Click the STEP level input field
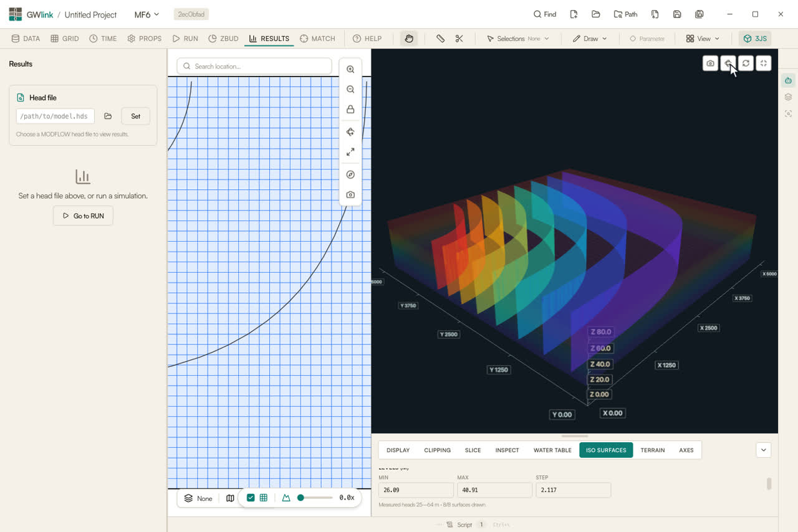 [x=573, y=490]
